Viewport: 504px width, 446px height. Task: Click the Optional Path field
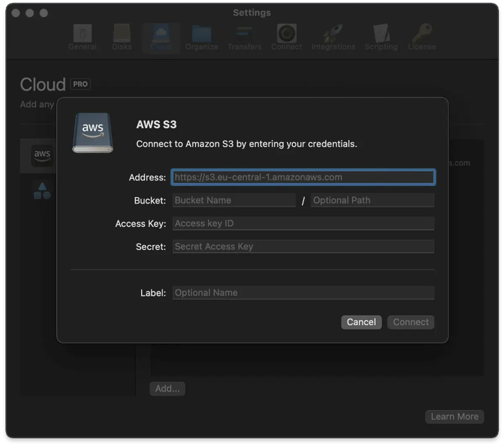pos(372,201)
